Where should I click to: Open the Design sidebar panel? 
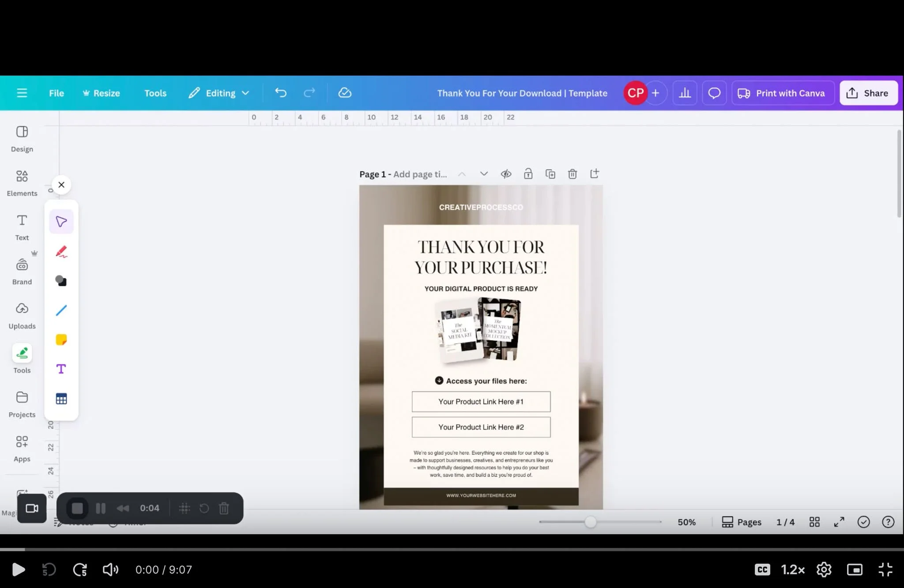[x=22, y=139]
